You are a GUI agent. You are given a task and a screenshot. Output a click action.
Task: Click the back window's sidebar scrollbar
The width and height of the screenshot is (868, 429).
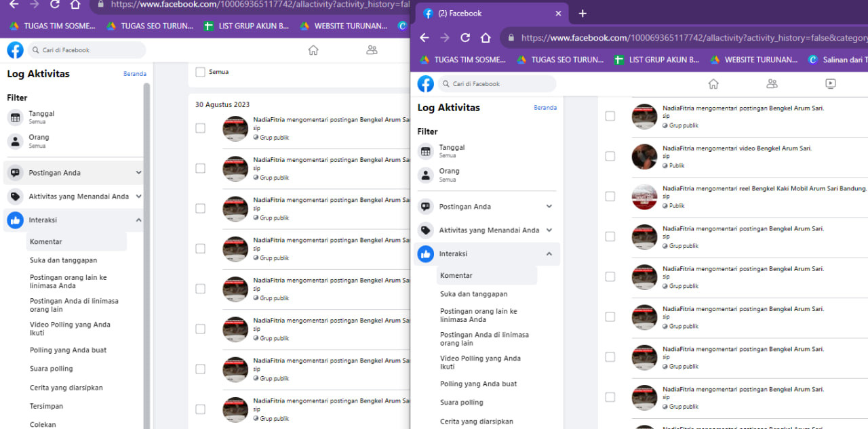click(146, 256)
